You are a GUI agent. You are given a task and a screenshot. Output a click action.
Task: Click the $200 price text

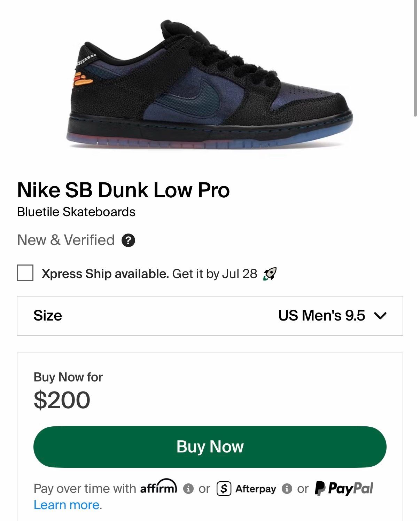click(62, 400)
